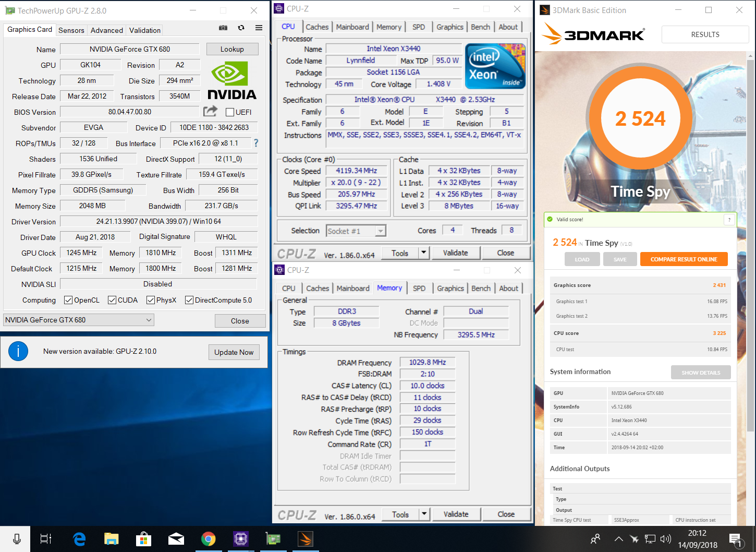
Task: Click Validate in upper CPU-Z window
Action: pos(456,253)
